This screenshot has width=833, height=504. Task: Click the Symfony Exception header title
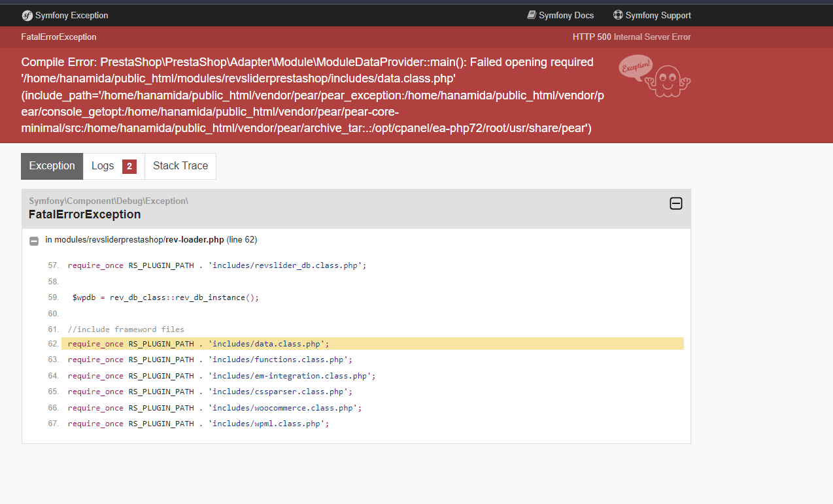(x=72, y=15)
